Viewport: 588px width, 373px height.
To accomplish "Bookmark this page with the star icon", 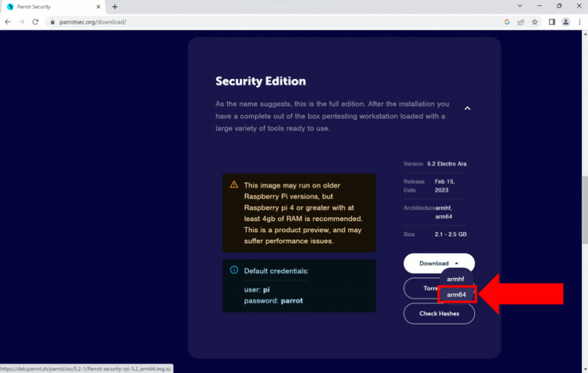I will [535, 22].
